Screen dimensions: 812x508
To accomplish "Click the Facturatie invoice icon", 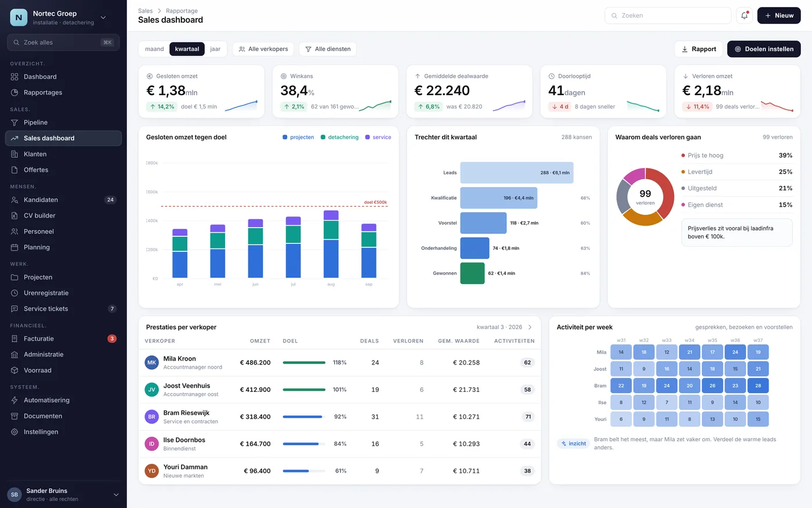I will (14, 338).
